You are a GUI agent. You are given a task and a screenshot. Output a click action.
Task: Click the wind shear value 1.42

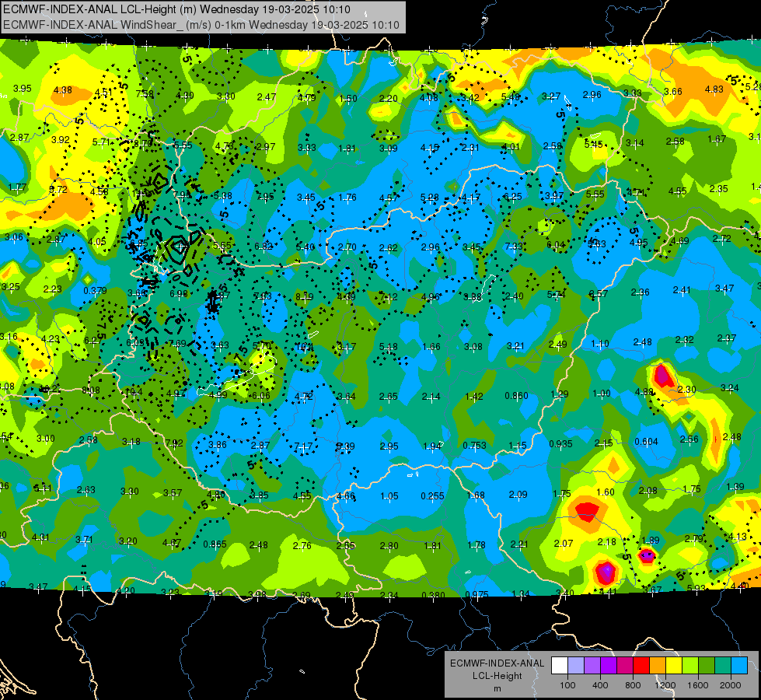[x=473, y=397]
